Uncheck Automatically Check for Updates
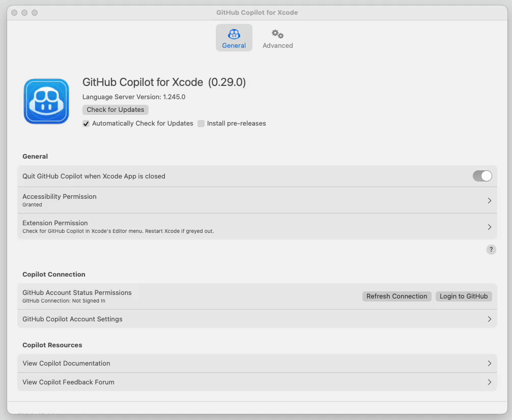This screenshot has height=420, width=512. pyautogui.click(x=86, y=124)
